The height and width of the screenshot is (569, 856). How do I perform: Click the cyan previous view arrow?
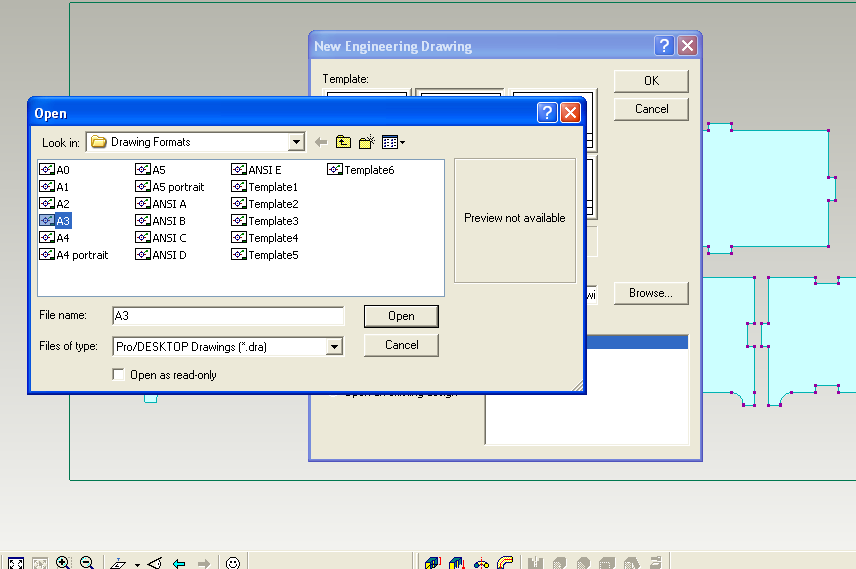click(x=179, y=563)
